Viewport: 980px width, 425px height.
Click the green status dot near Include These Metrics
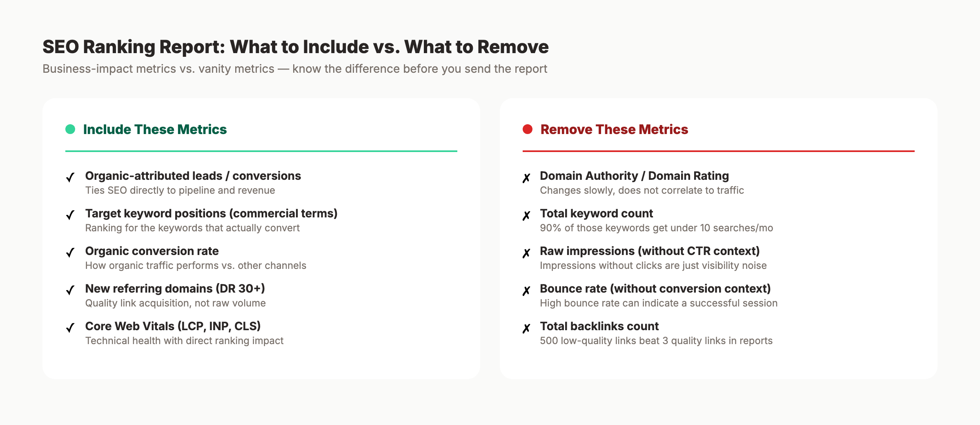coord(69,129)
